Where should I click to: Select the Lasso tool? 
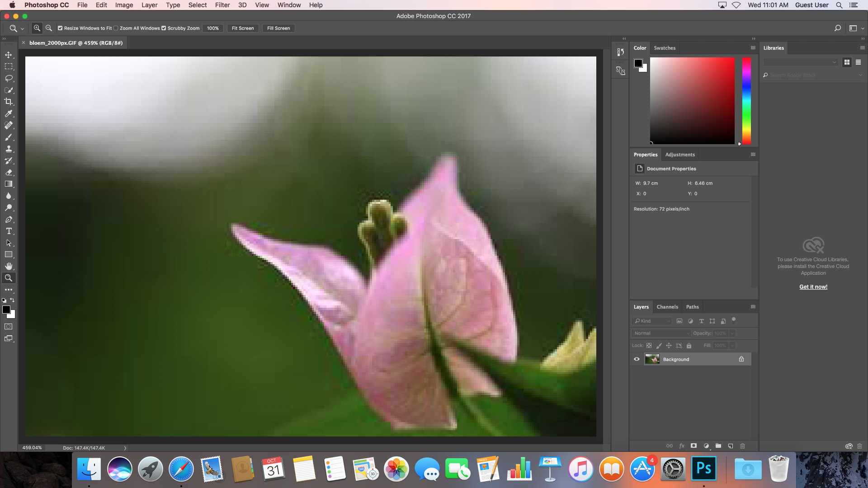9,78
